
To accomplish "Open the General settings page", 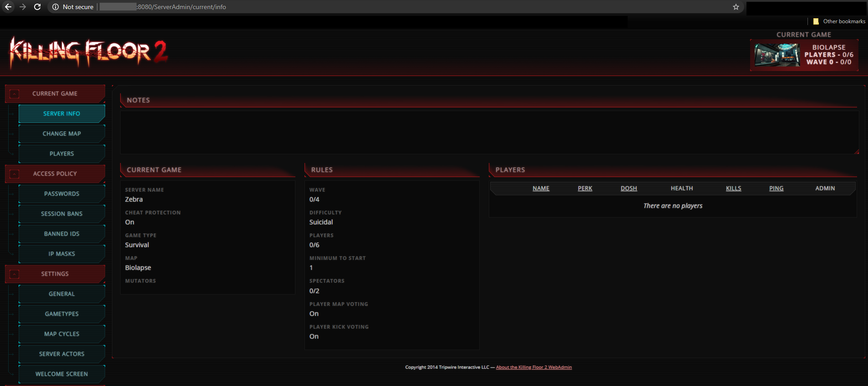I will tap(62, 294).
